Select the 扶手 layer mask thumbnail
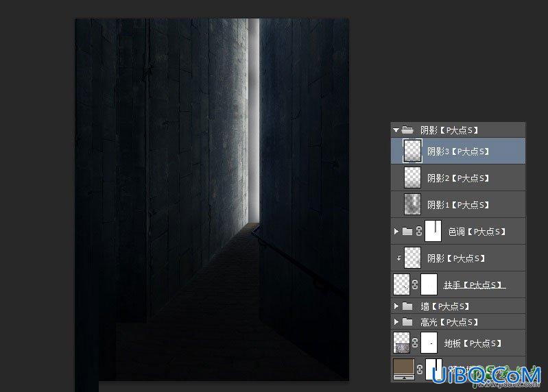 [x=429, y=284]
